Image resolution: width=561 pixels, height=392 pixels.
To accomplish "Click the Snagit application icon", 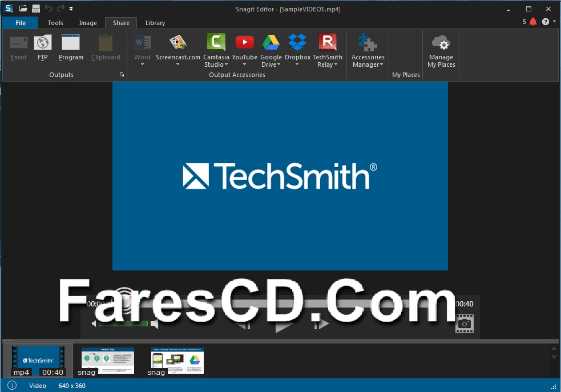I will point(8,8).
